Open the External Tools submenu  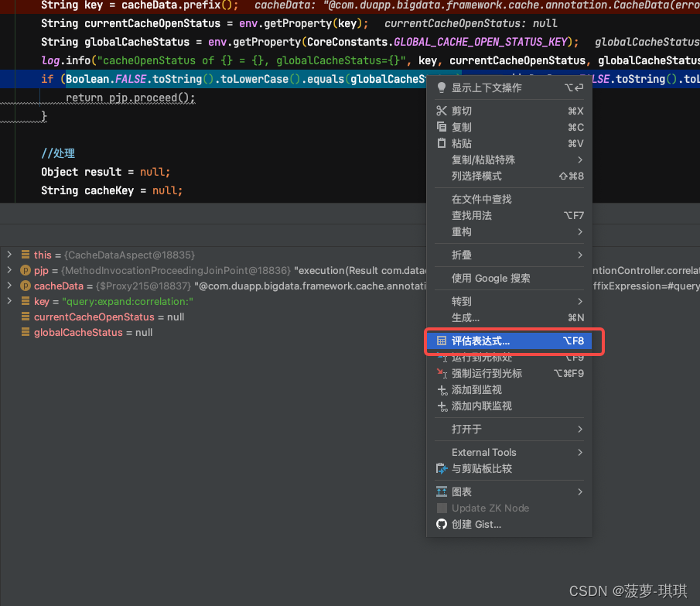coord(510,453)
